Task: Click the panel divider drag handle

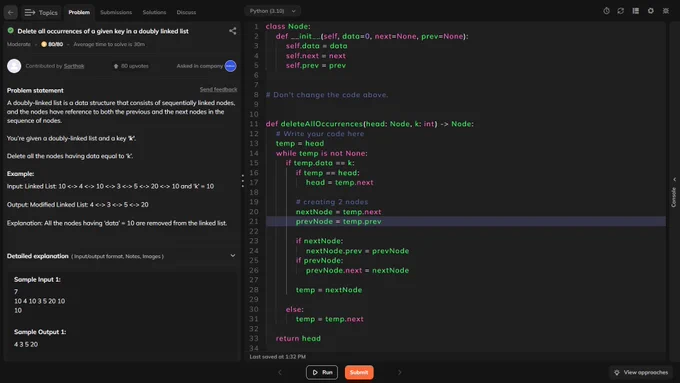Action: [x=242, y=180]
